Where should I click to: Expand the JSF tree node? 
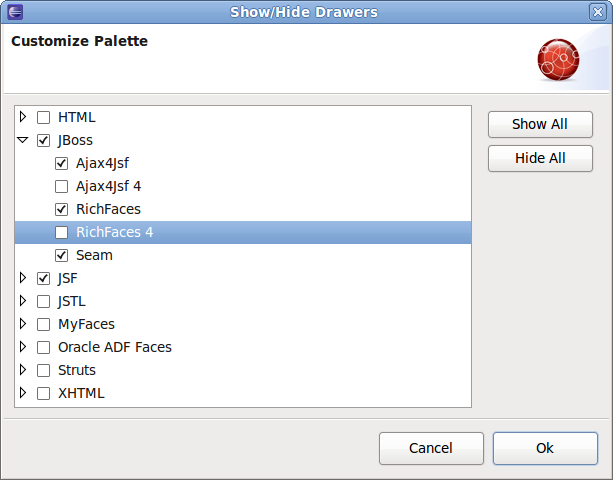click(x=23, y=278)
